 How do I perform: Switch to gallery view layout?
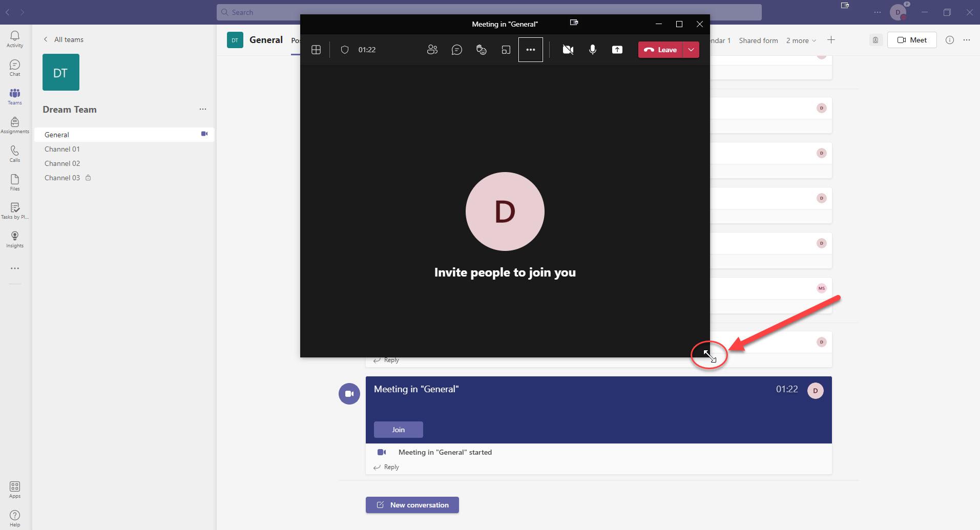316,50
